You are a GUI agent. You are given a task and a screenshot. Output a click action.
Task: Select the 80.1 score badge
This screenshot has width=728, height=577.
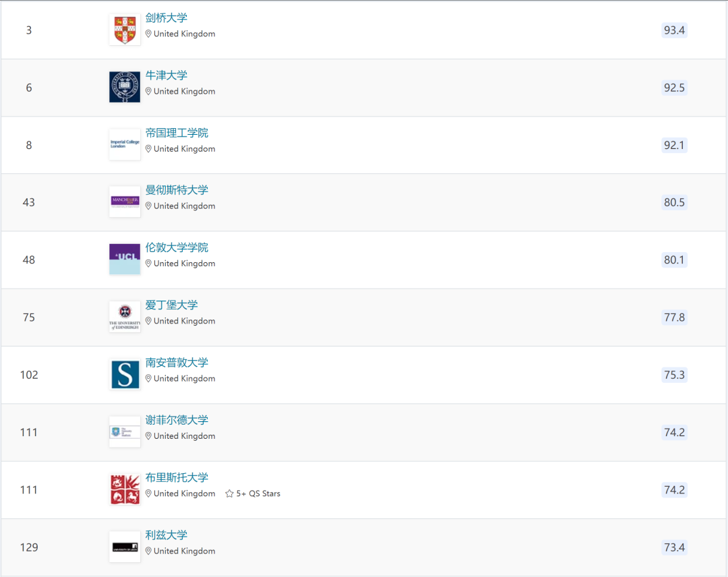(674, 260)
